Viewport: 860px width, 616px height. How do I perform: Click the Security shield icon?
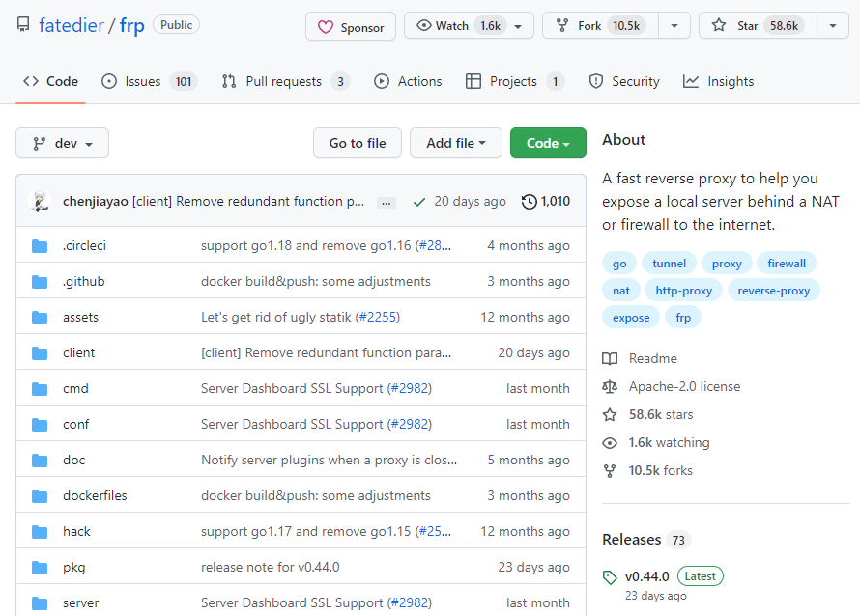[595, 81]
